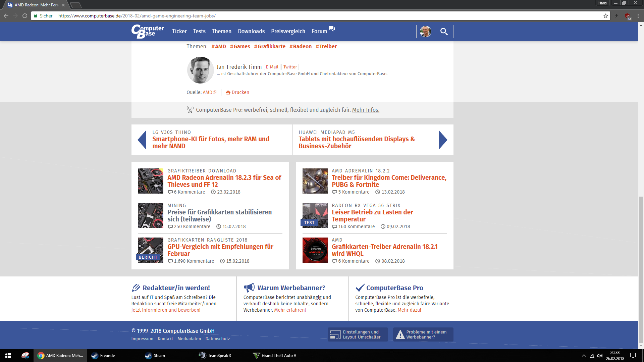Screen dimensions: 644x362
Task: Open the Kontakt footer link
Action: (x=165, y=339)
